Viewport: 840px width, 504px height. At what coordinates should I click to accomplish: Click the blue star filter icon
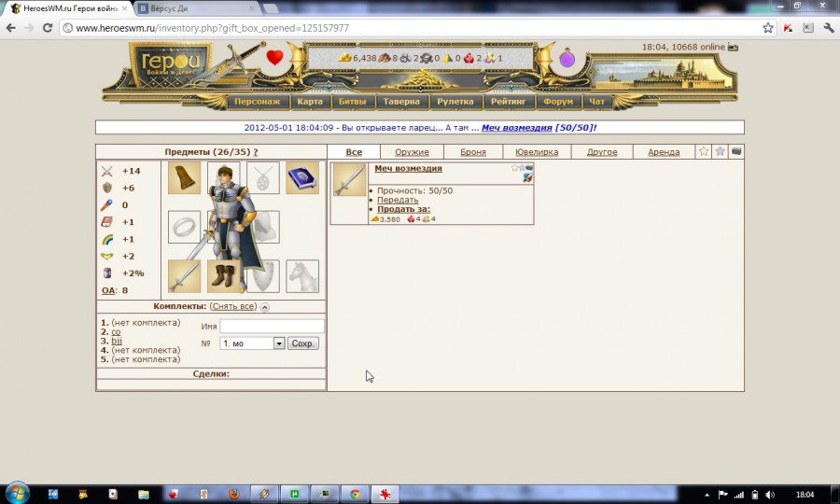pyautogui.click(x=720, y=151)
